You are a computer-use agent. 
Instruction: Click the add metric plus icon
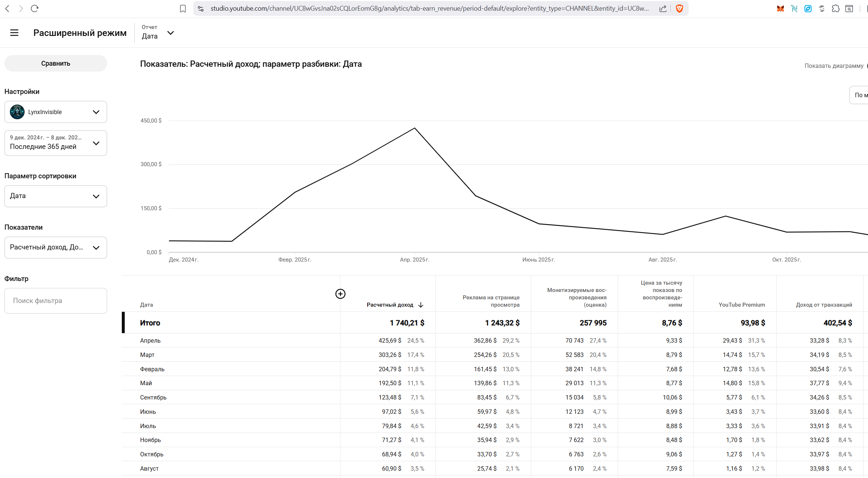[x=340, y=294]
